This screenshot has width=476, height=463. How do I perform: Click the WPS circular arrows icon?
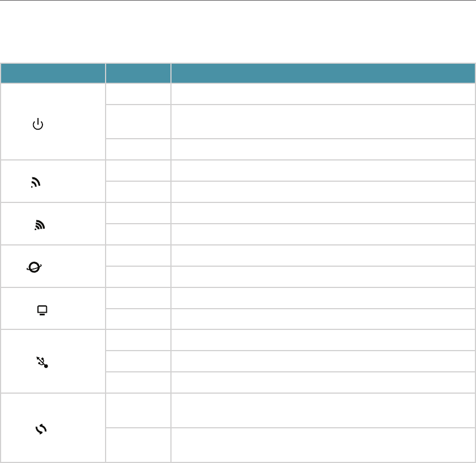coord(41,429)
